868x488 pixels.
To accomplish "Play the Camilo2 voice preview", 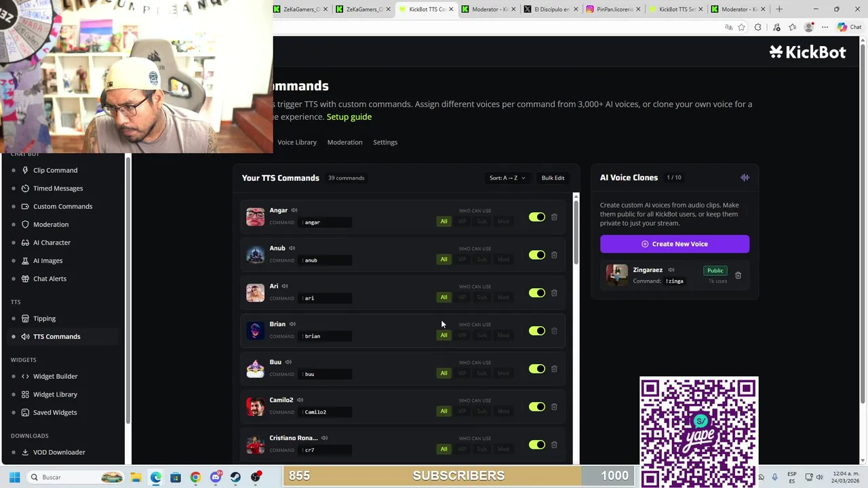I will point(300,400).
